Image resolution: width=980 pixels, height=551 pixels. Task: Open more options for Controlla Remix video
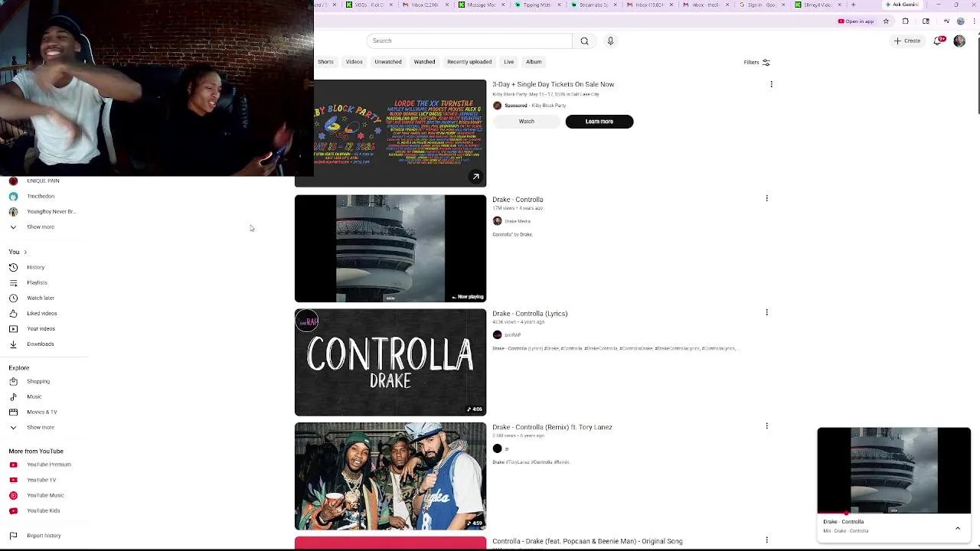click(766, 426)
